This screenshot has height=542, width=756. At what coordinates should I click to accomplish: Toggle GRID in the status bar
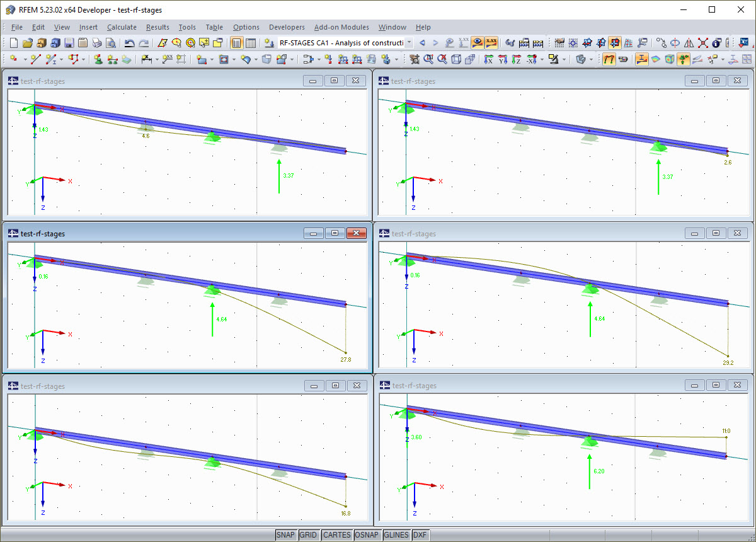click(309, 534)
